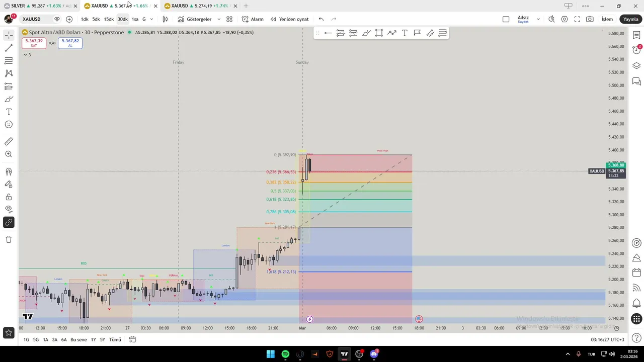Select the 15dk timeframe

click(x=109, y=19)
